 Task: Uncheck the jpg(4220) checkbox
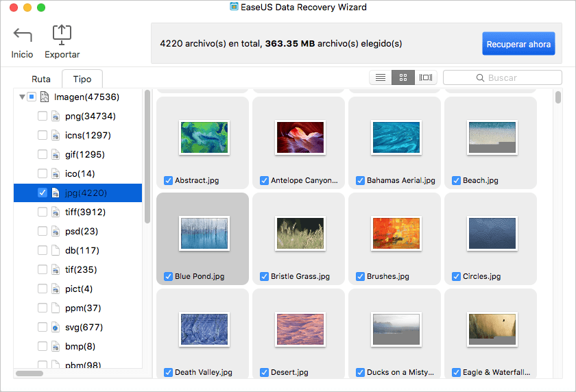click(43, 193)
